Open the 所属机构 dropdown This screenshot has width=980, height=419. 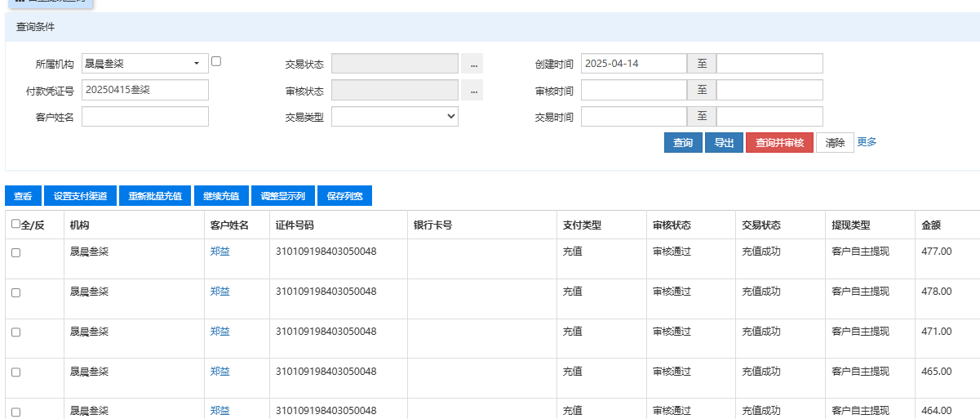pos(145,64)
